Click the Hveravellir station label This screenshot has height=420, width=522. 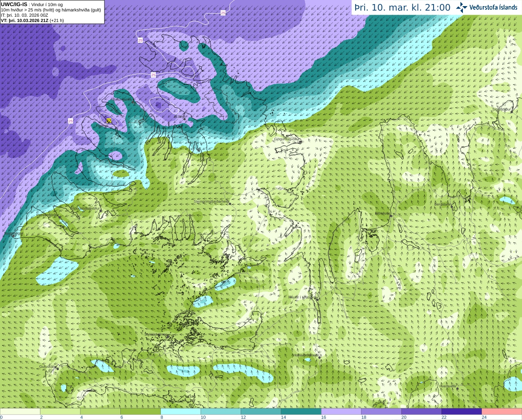(x=448, y=386)
